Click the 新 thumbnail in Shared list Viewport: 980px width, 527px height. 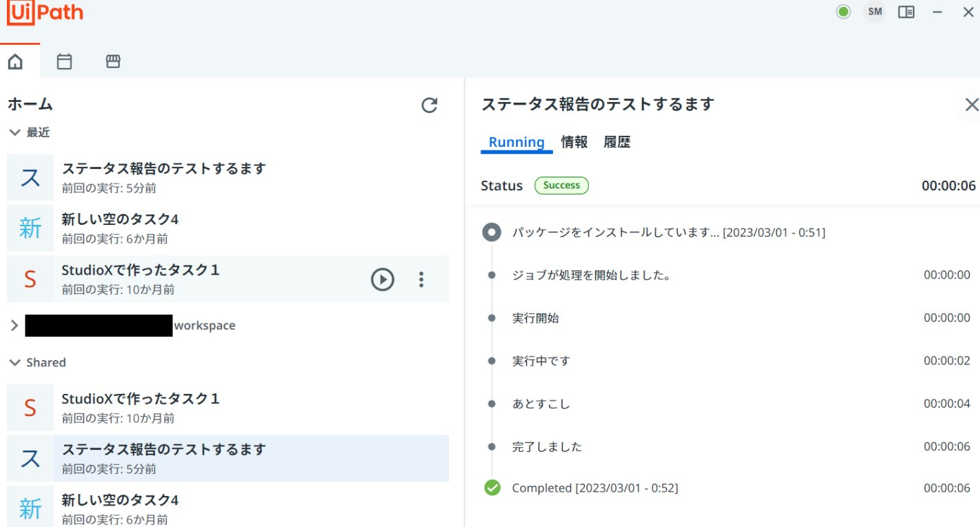tap(30, 506)
